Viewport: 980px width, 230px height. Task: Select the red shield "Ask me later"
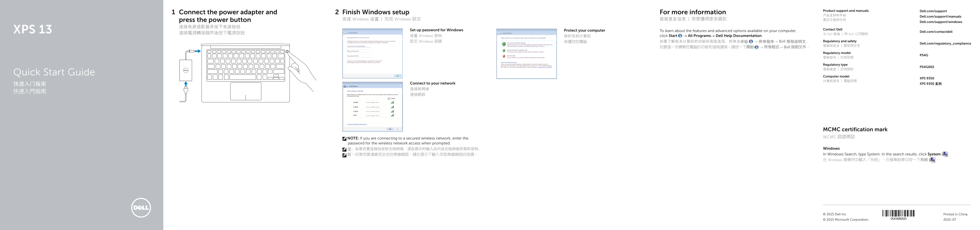click(x=504, y=56)
